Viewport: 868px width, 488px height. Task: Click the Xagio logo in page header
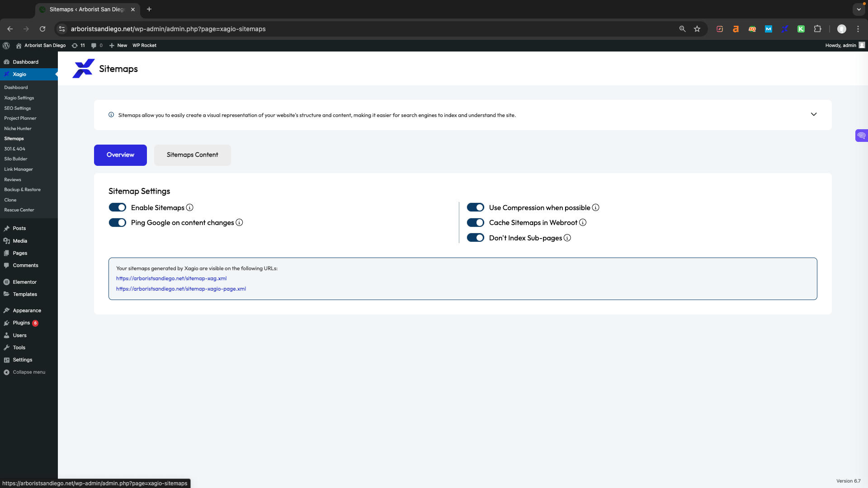coord(84,69)
